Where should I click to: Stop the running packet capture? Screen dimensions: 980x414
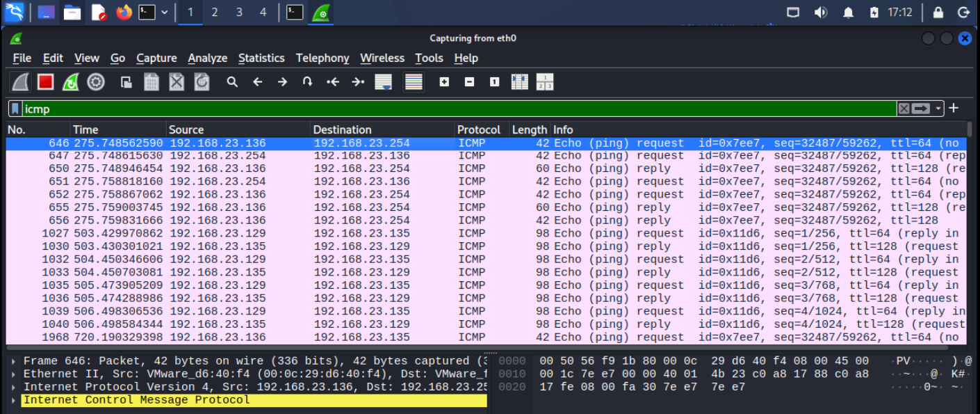click(46, 82)
